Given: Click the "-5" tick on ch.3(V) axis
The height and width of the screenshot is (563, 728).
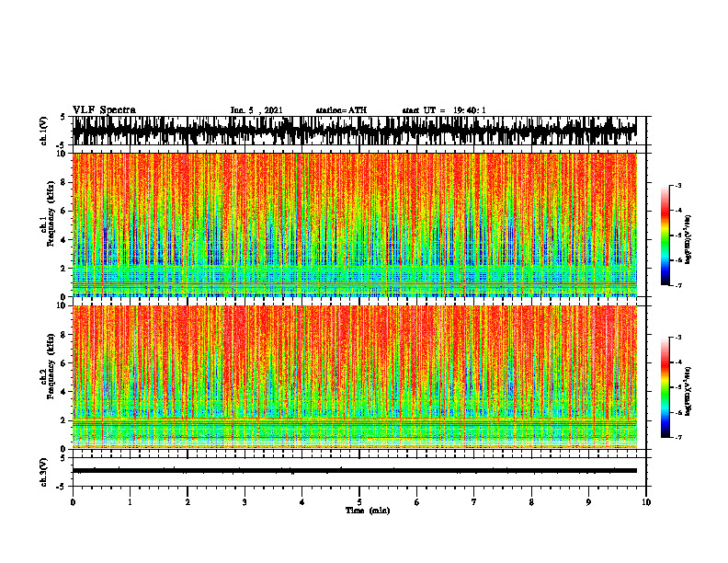Looking at the screenshot, I should click(62, 487).
